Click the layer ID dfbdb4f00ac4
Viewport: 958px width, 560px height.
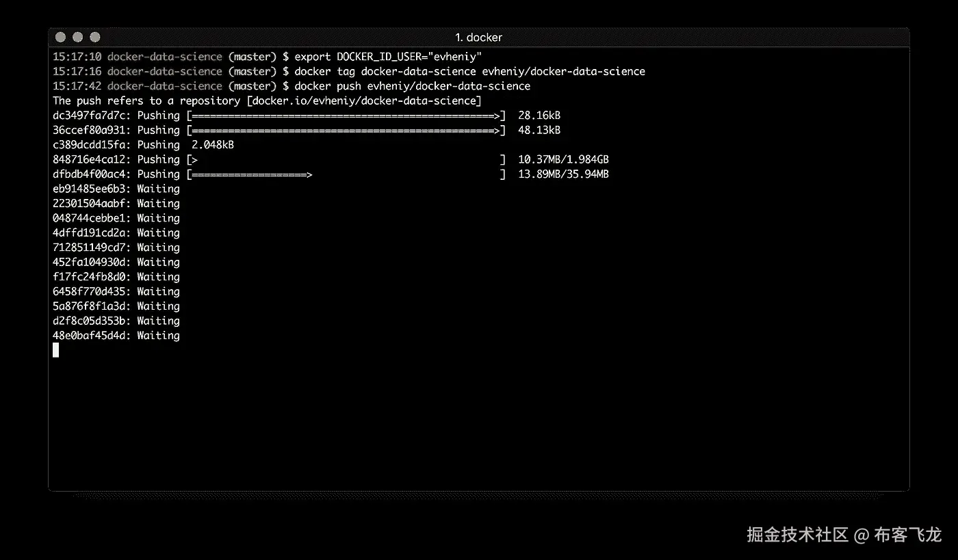pos(89,174)
